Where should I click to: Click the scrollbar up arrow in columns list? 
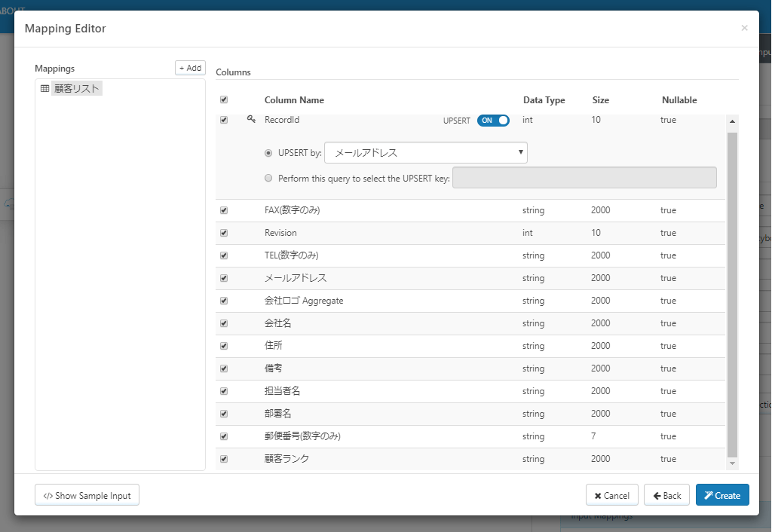[733, 121]
